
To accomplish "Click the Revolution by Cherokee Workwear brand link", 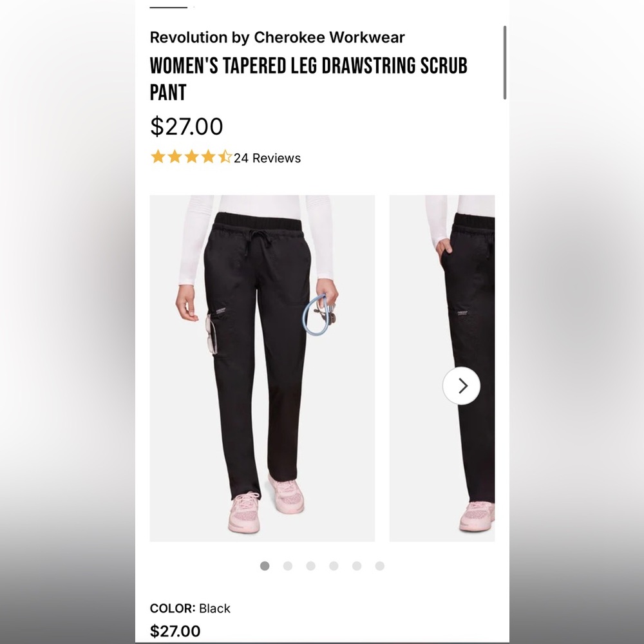I will click(x=277, y=37).
